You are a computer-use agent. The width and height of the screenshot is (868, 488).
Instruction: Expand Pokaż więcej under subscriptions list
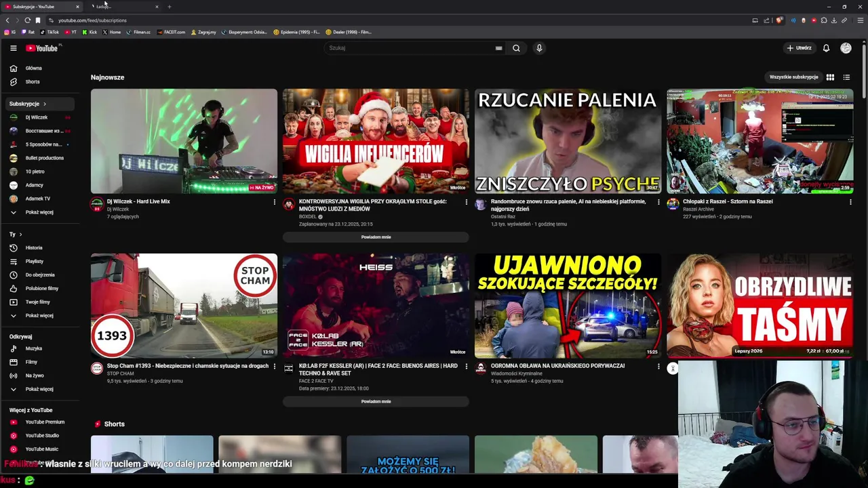(x=39, y=212)
